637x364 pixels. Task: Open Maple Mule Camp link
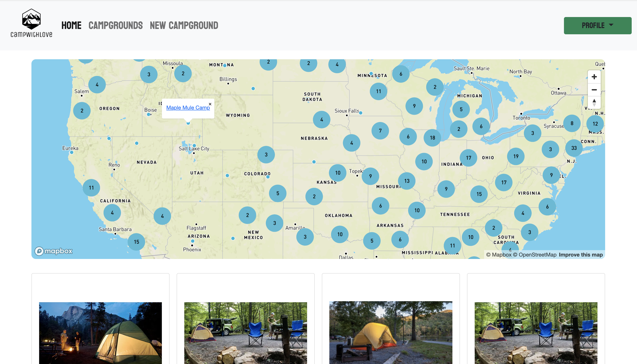188,107
